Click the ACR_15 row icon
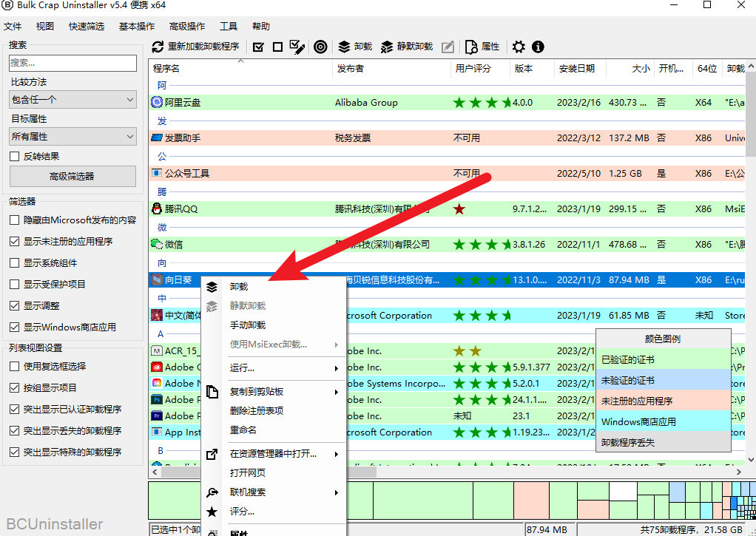756x536 pixels. pyautogui.click(x=157, y=351)
